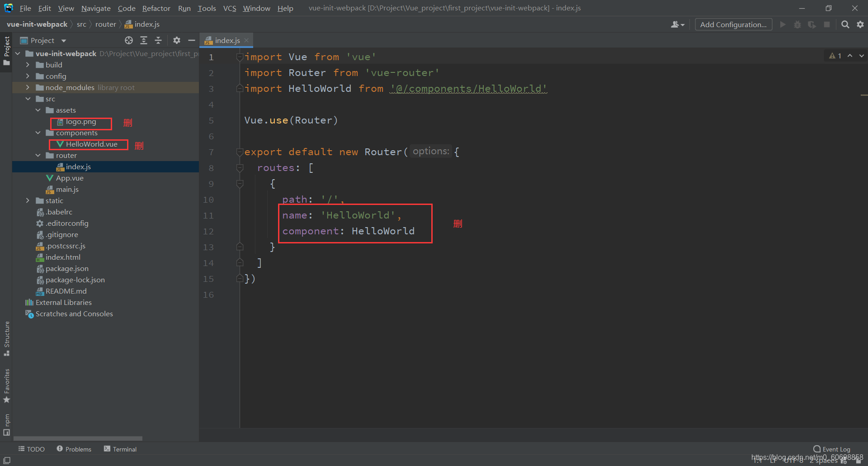This screenshot has width=868, height=466.
Task: Click the Add Configuration button
Action: click(733, 24)
